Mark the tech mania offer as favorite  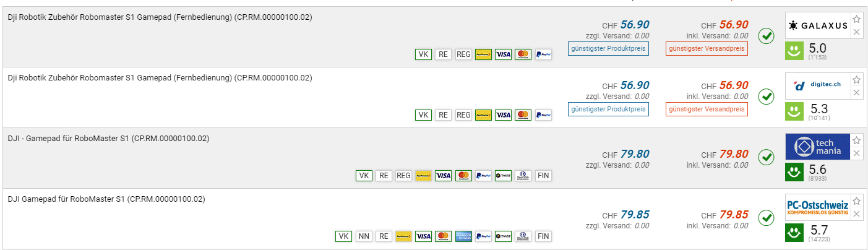[856, 140]
